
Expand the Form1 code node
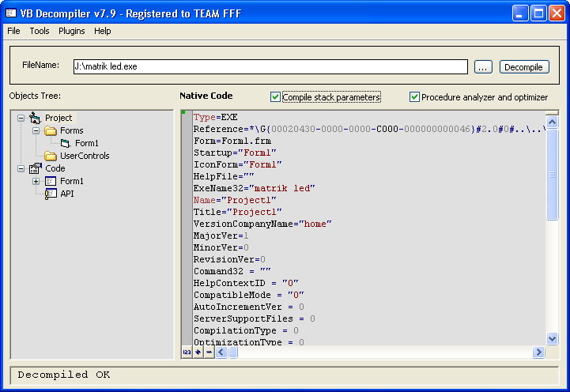point(36,181)
